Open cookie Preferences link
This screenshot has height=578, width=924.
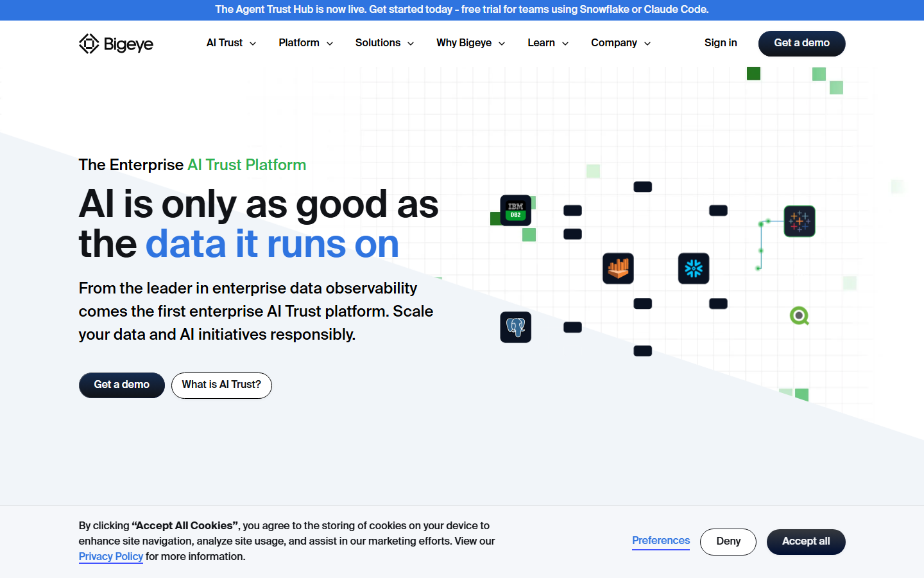click(x=661, y=541)
